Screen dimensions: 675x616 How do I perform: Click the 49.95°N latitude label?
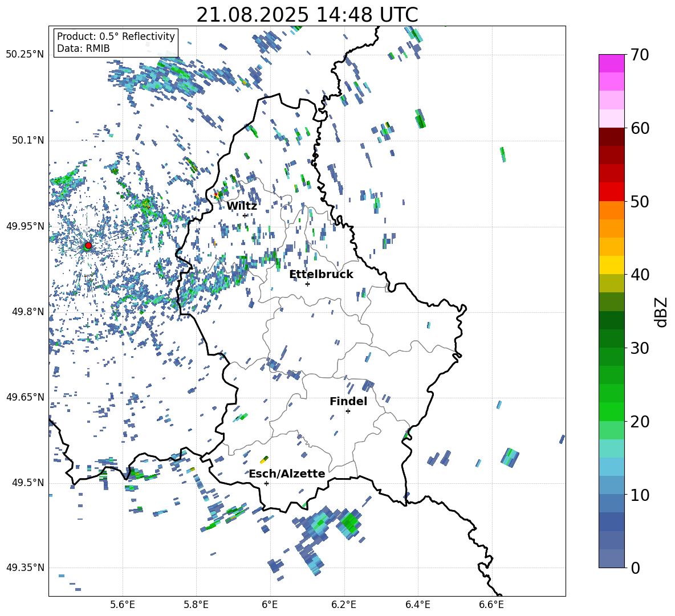click(25, 226)
